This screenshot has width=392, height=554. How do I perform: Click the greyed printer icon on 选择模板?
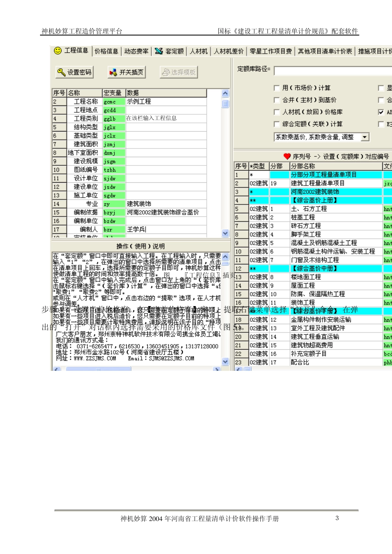[x=165, y=72]
